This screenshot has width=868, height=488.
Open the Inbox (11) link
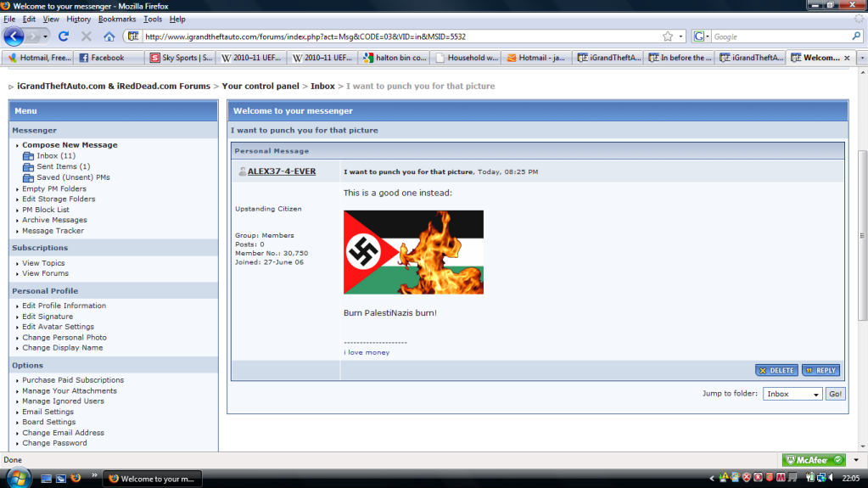(56, 156)
